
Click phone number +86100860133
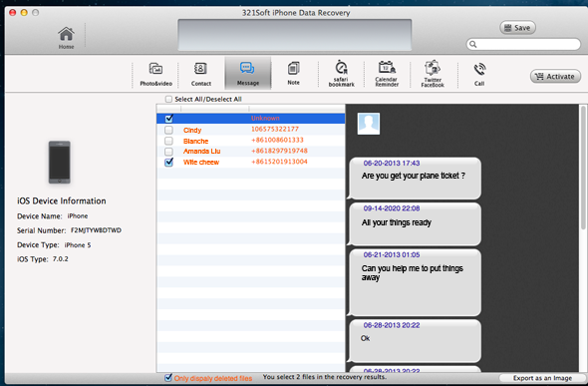277,140
